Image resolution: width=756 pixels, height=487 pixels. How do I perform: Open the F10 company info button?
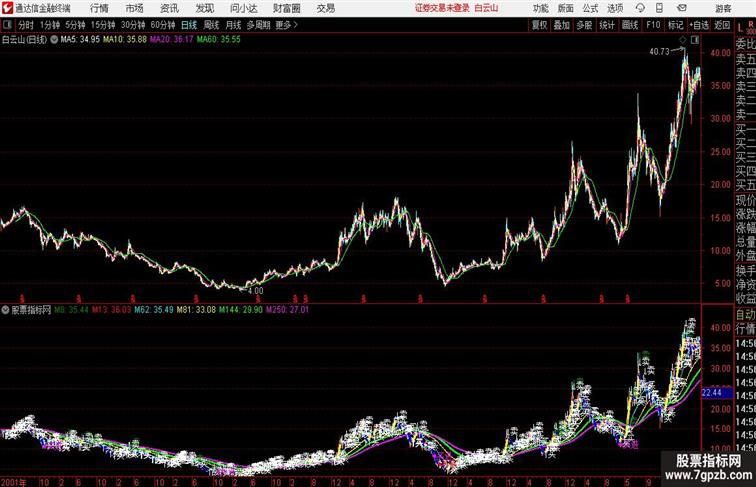pos(653,25)
